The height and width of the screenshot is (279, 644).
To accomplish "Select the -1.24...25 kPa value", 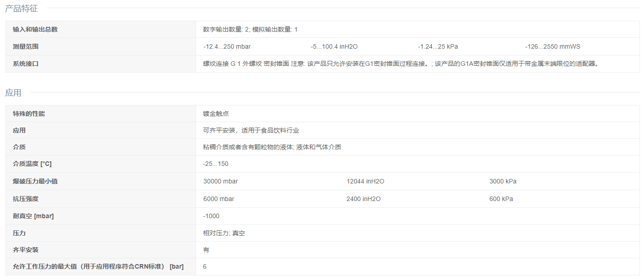I will [438, 46].
